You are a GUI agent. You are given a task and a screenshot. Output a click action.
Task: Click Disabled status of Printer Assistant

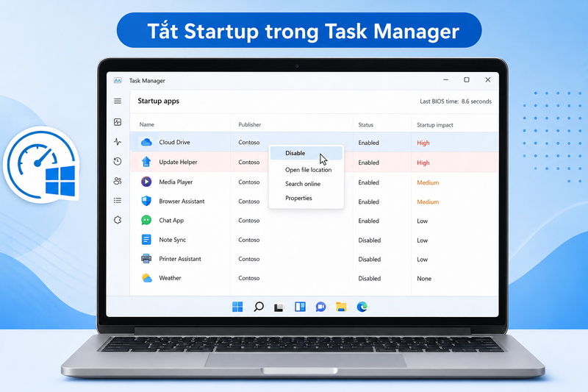370,259
